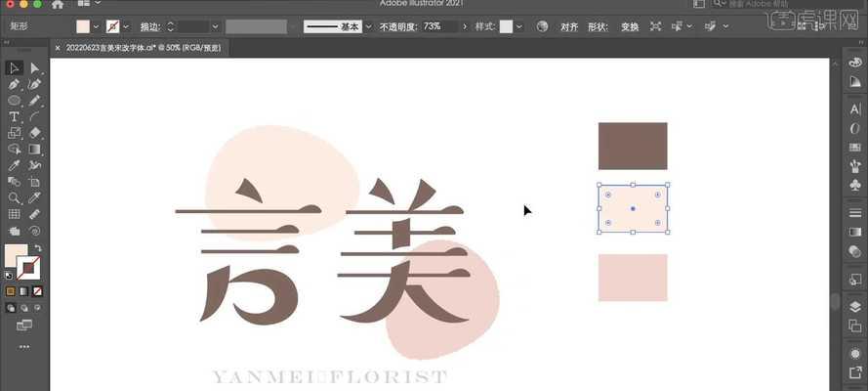Screen dimensions: 868x391
Task: Open the Color palette panel icon
Action: [x=855, y=62]
